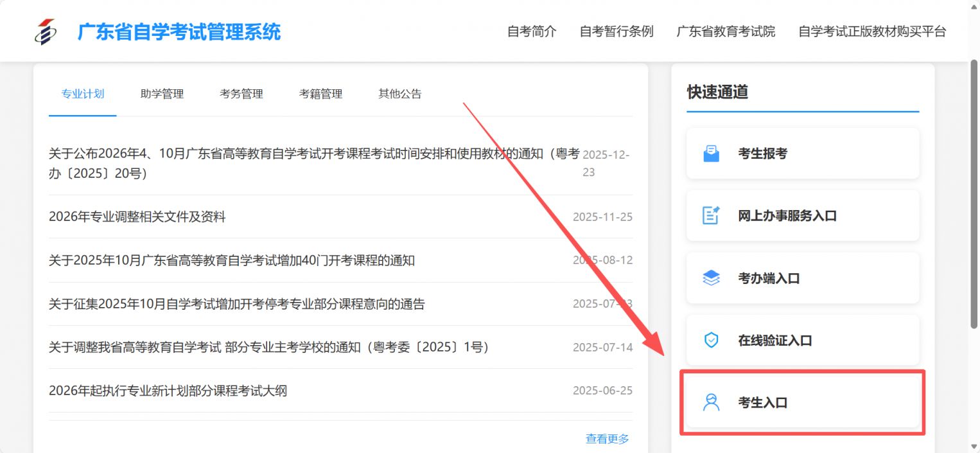Switch to the 助学管理 tab

(x=162, y=94)
